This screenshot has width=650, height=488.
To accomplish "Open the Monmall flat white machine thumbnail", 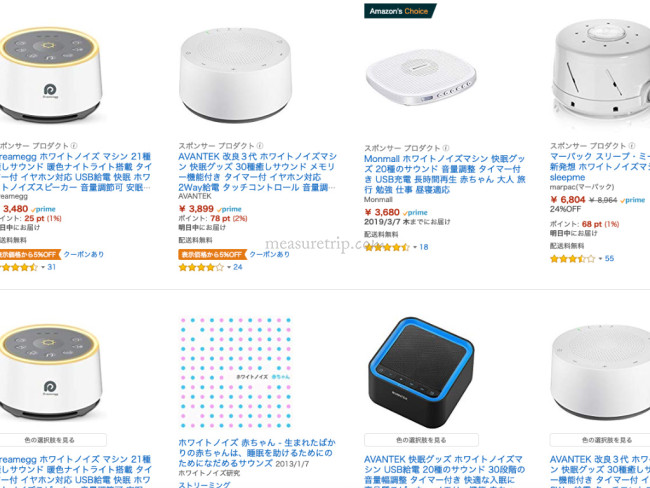I will (421, 78).
